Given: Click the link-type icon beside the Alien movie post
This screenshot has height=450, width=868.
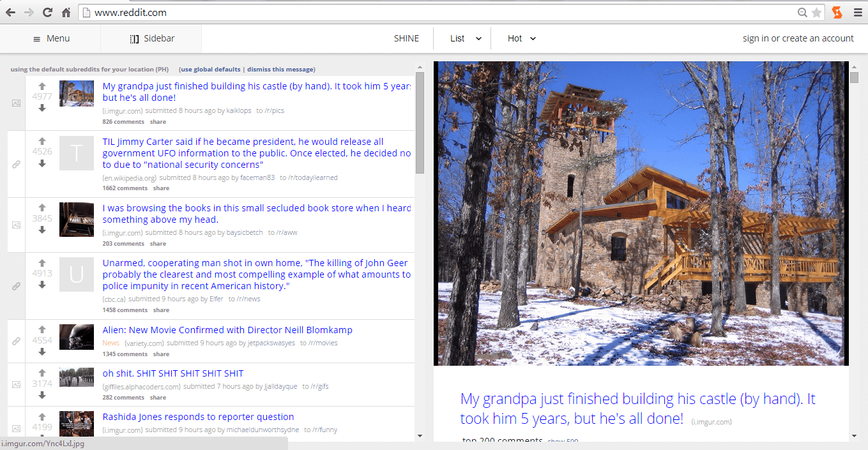Looking at the screenshot, I should 17,341.
